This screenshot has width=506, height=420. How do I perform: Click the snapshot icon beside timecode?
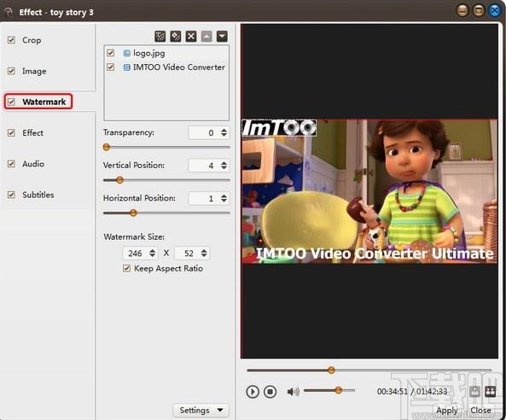pyautogui.click(x=474, y=392)
